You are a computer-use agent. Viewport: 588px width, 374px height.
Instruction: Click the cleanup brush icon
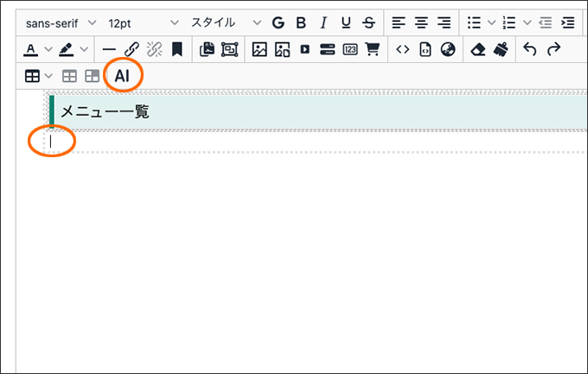[x=501, y=49]
